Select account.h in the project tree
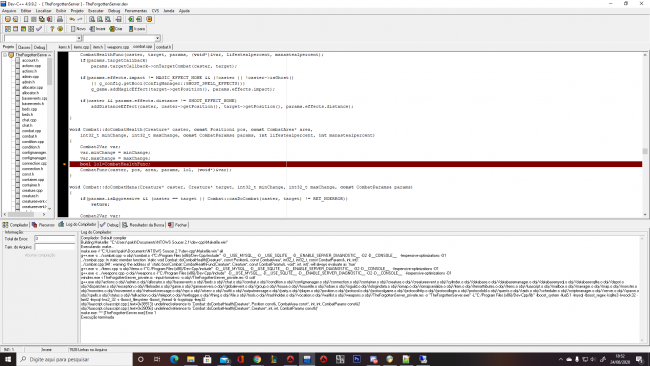Screen dimensions: 650x366 (30, 60)
